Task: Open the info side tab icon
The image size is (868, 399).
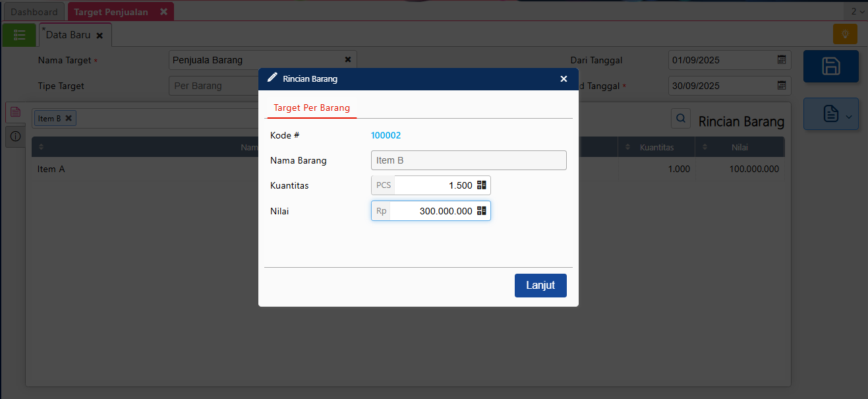Action: (x=16, y=137)
